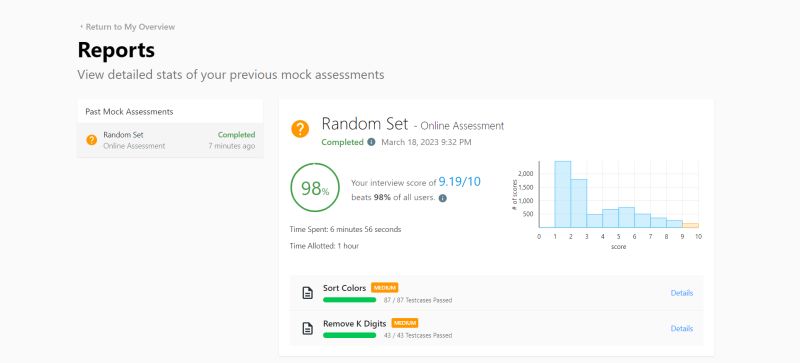Click the info icon next to Completed status
Screen dimensions: 800x363
(371, 142)
